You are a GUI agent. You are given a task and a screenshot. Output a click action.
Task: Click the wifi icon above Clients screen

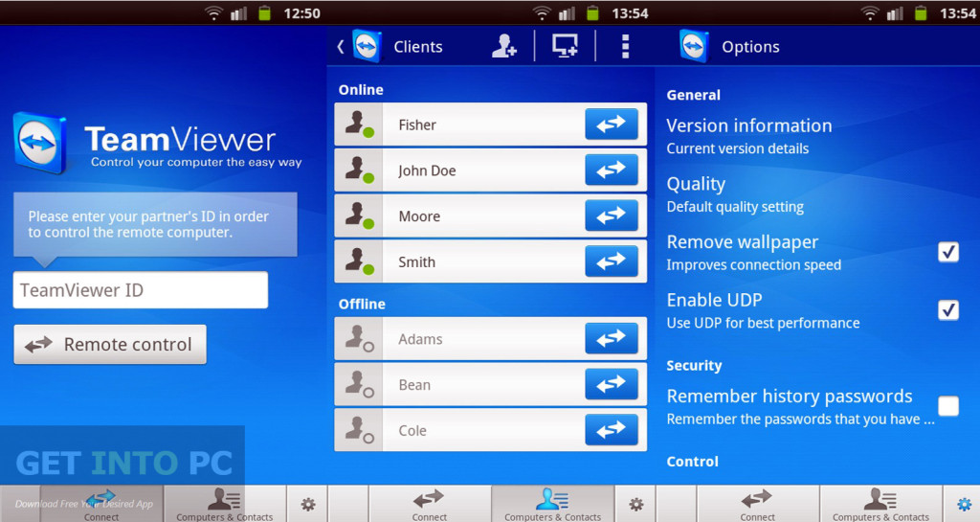pos(542,12)
